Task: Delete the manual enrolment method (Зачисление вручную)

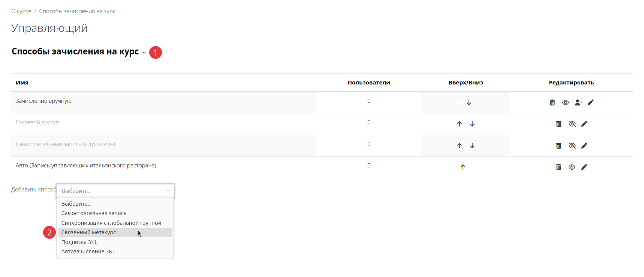Action: point(552,102)
